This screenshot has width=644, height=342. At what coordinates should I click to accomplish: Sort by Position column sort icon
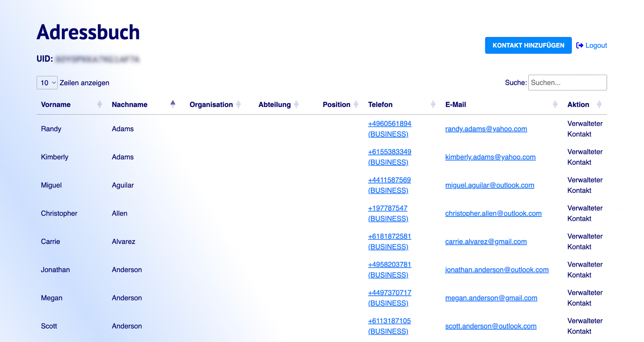(x=356, y=104)
